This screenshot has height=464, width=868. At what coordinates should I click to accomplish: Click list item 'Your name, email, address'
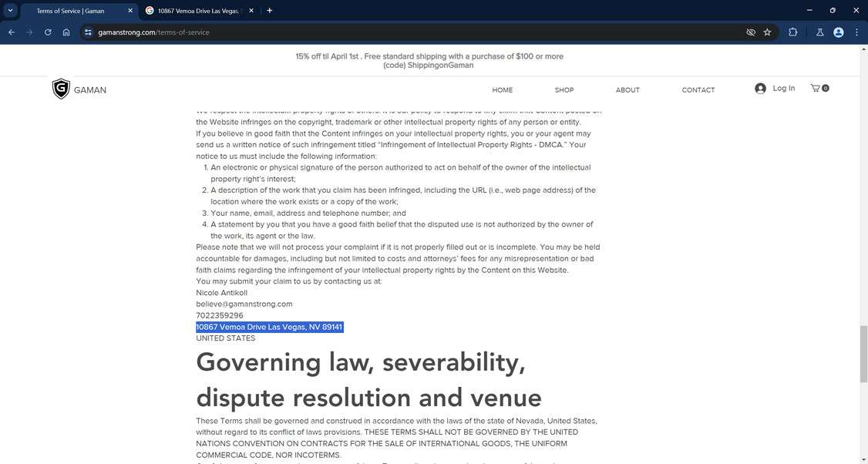pyautogui.click(x=308, y=214)
